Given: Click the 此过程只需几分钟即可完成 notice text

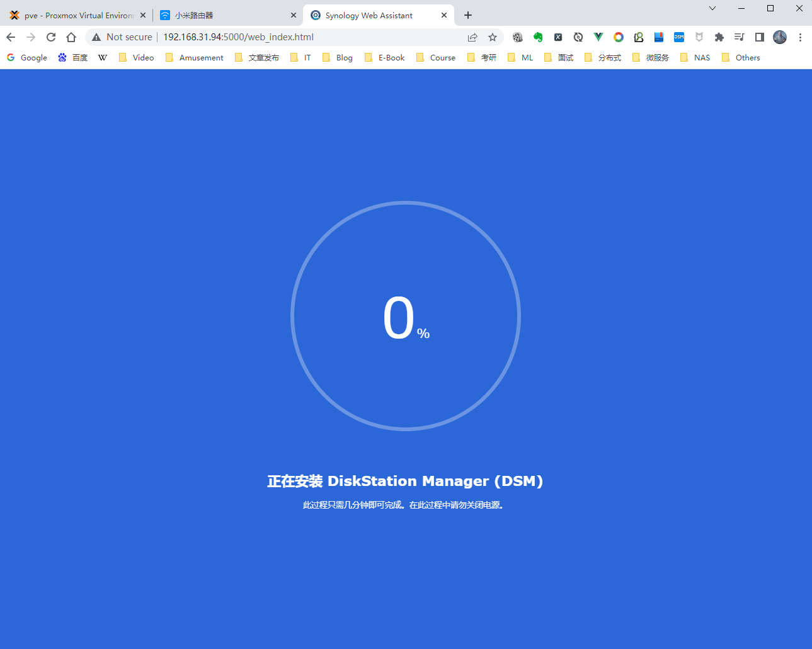Looking at the screenshot, I should point(405,505).
